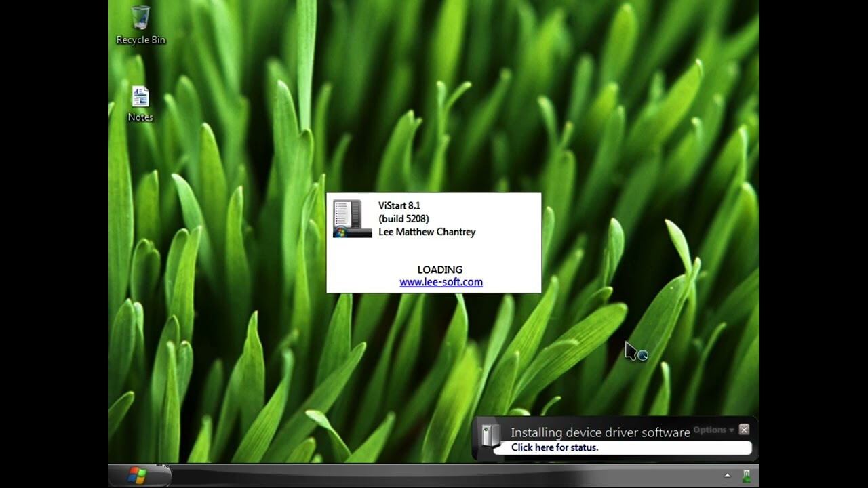Close the driver installation notification
The width and height of the screenshot is (868, 488).
tap(744, 430)
